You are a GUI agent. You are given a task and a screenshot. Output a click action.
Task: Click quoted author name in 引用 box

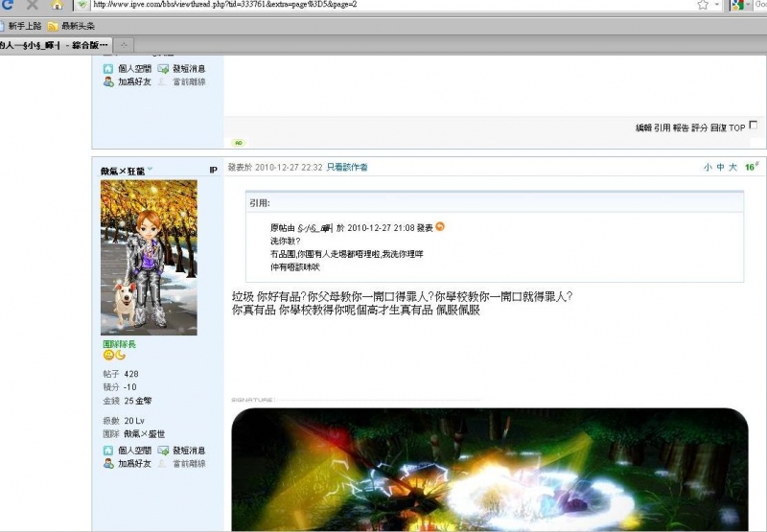(315, 228)
